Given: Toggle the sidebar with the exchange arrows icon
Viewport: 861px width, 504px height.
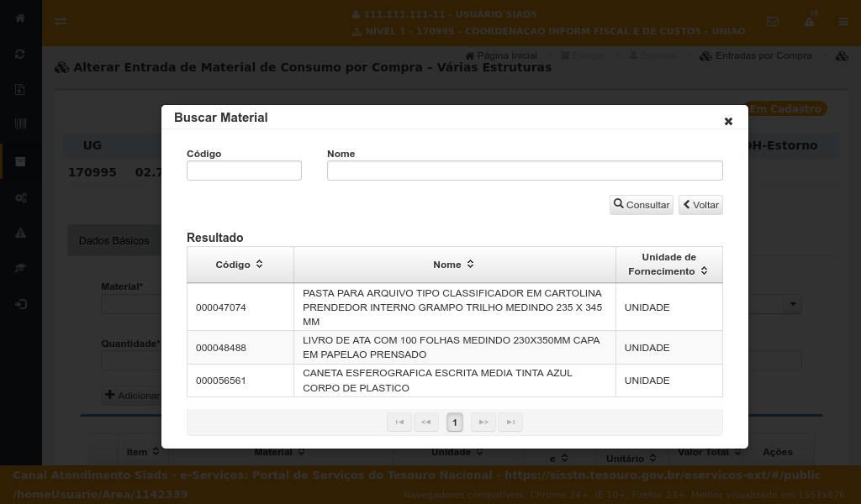Looking at the screenshot, I should click(61, 21).
